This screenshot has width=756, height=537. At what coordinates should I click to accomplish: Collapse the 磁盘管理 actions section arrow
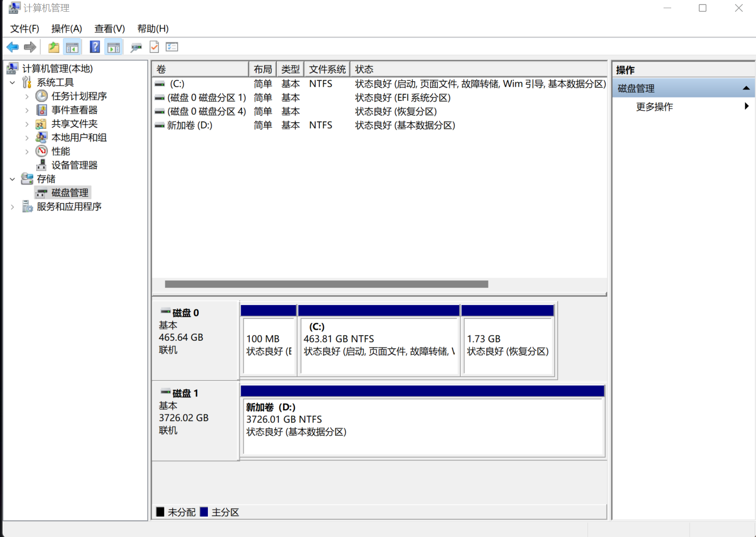(x=746, y=88)
